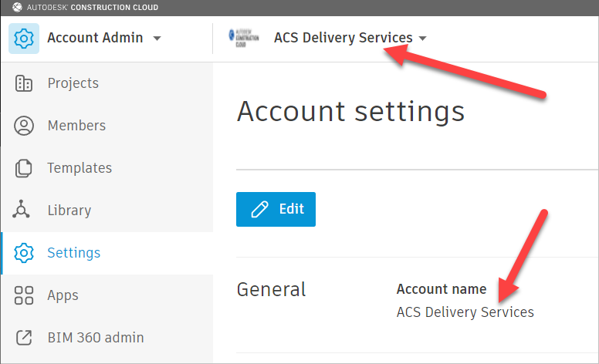Go to Projects in the sidebar
Screen dimensions: 599x364
(73, 83)
